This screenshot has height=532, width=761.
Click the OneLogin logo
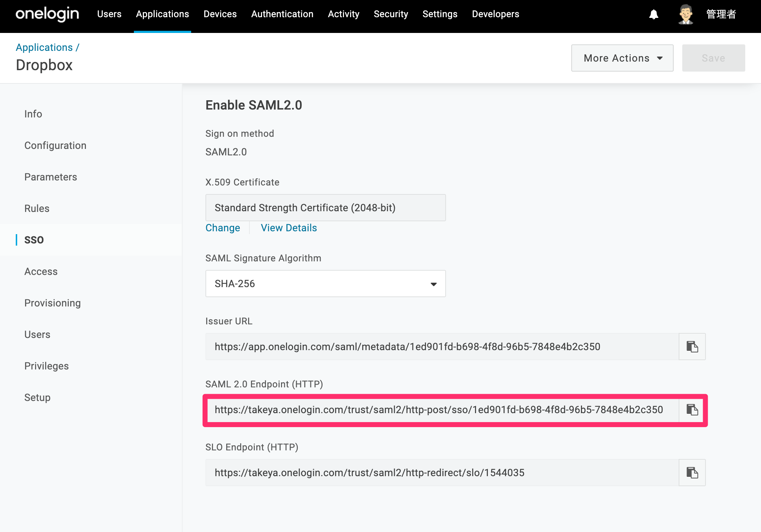coord(47,14)
